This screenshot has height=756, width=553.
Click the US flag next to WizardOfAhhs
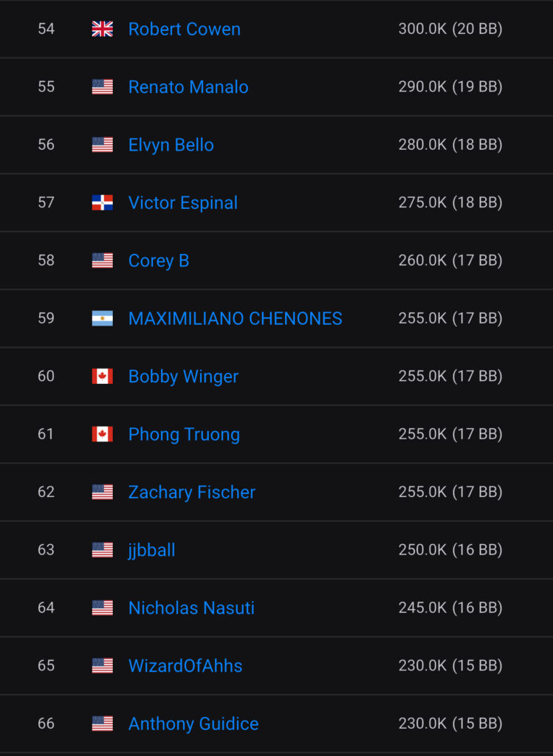[x=102, y=666]
